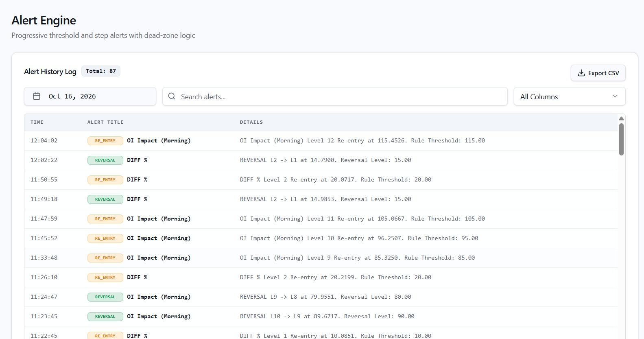This screenshot has width=644, height=339.
Task: Click details 'Level 11 Re-entry at 105.0667'
Action: 356,219
